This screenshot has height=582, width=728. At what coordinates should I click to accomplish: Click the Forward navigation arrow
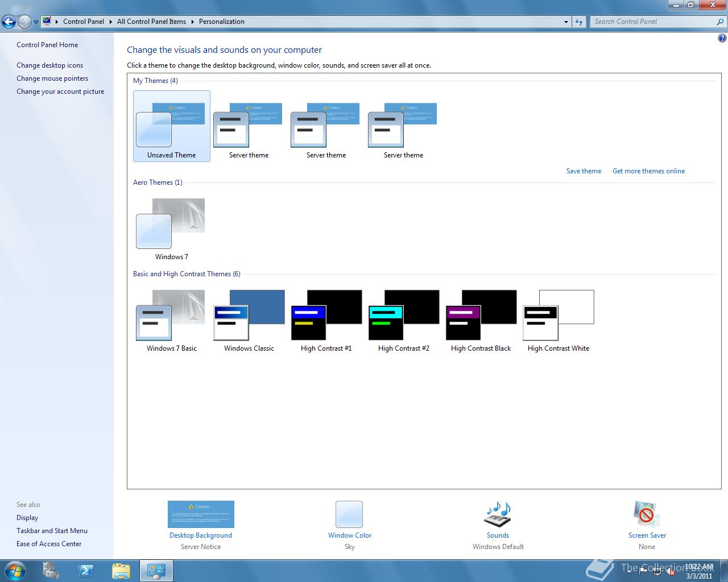click(24, 22)
